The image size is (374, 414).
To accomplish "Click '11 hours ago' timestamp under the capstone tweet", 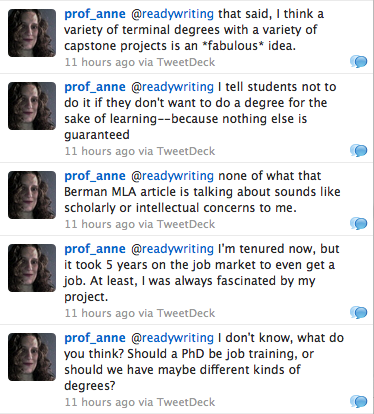I will (100, 62).
